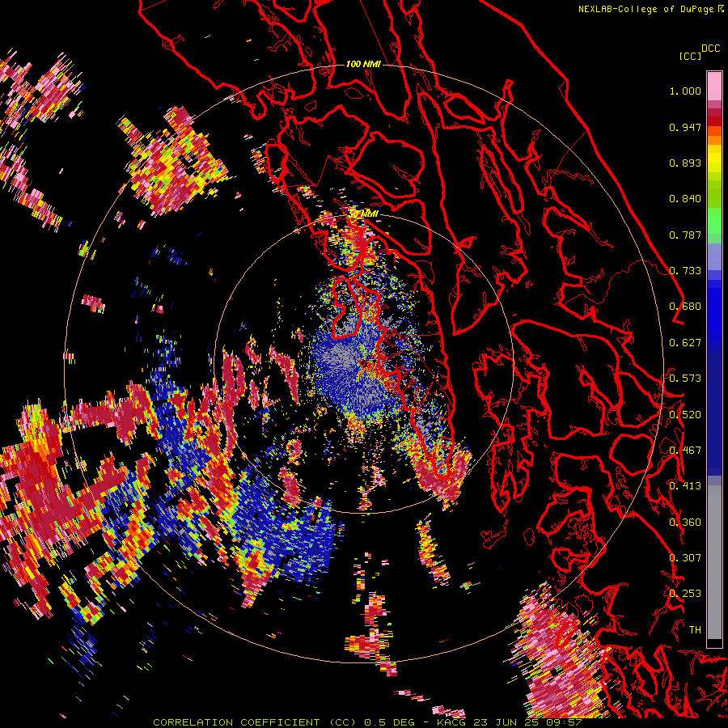Select the 0.307 scale value

coord(685,558)
